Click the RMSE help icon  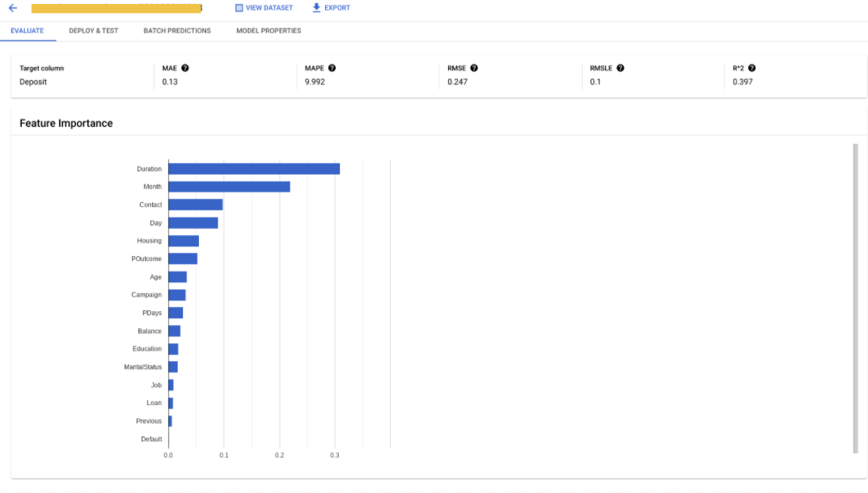coord(474,69)
